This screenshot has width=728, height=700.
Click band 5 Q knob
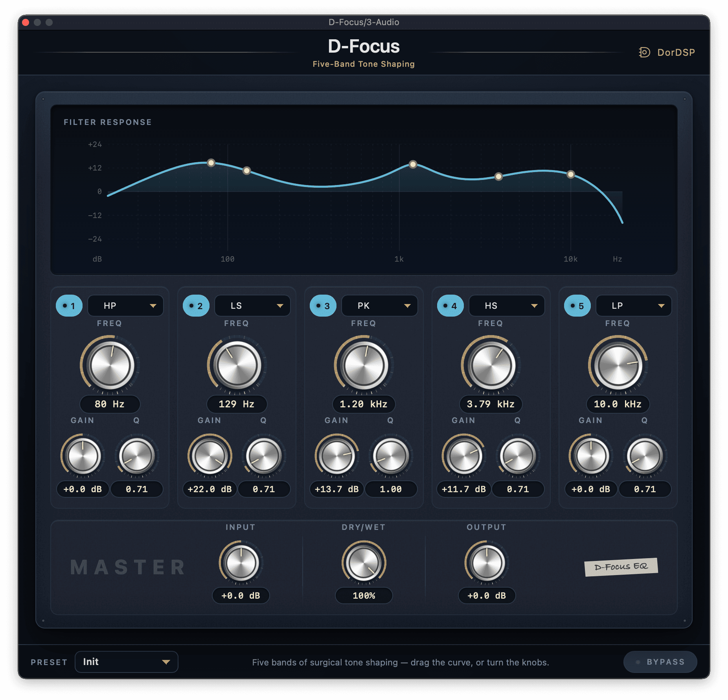[645, 456]
